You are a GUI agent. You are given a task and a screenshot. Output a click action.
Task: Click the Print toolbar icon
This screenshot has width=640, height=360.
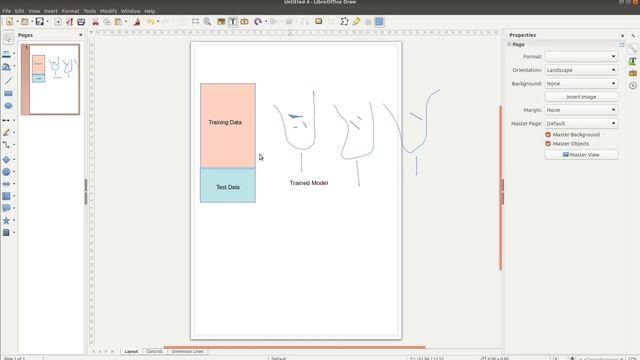[x=81, y=22]
